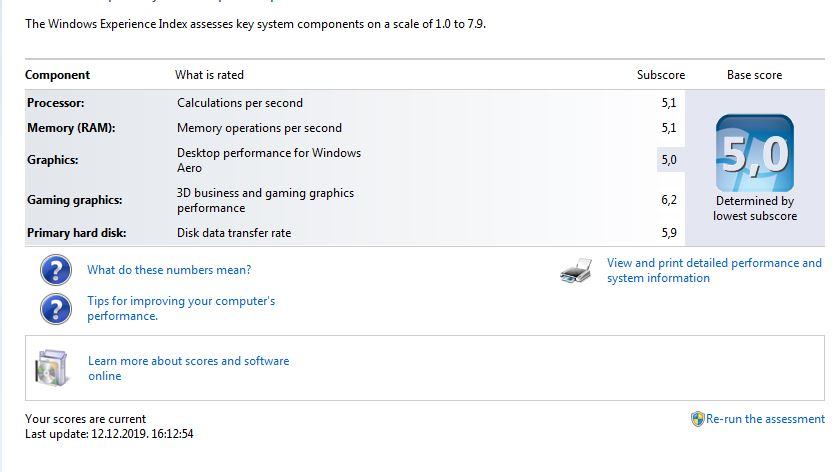Click the Base score column header

pyautogui.click(x=754, y=75)
